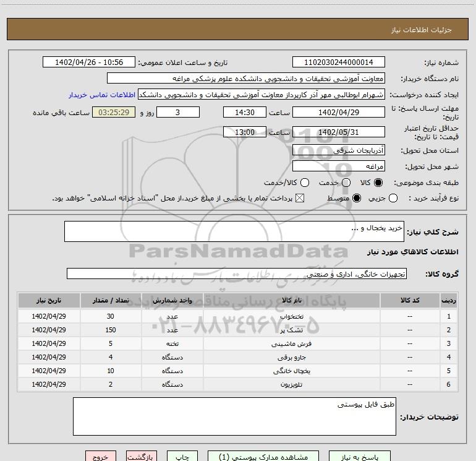476x461 pixels.
Task: Click the request creator name field
Action: (x=261, y=95)
